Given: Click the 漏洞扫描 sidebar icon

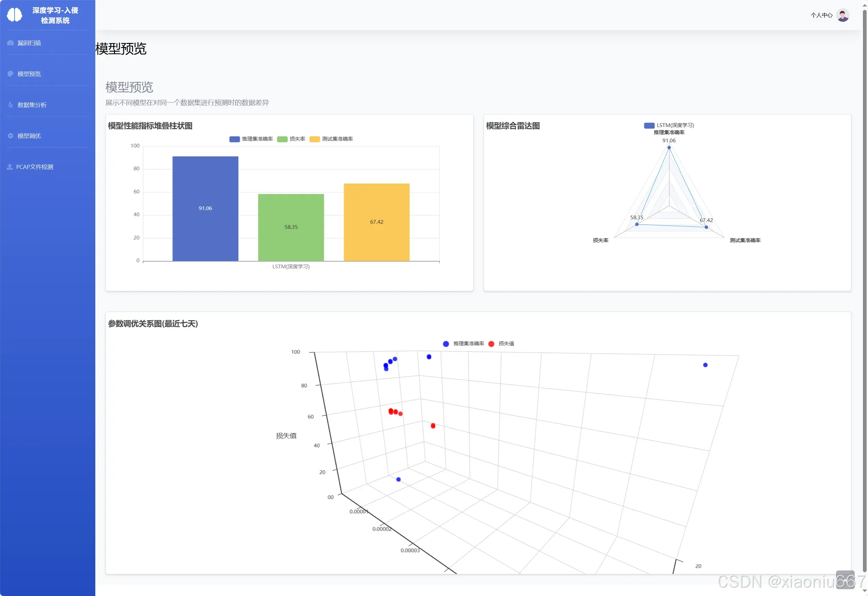Looking at the screenshot, I should pyautogui.click(x=11, y=43).
